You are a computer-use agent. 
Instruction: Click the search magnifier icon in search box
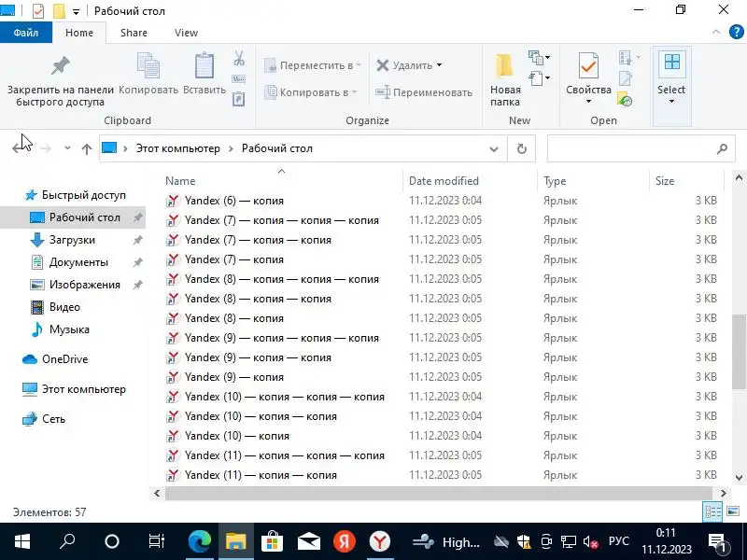[722, 149]
